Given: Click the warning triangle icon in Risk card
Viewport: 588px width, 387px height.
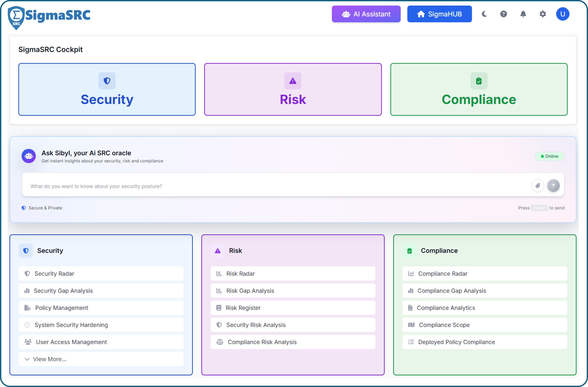Looking at the screenshot, I should pos(293,81).
